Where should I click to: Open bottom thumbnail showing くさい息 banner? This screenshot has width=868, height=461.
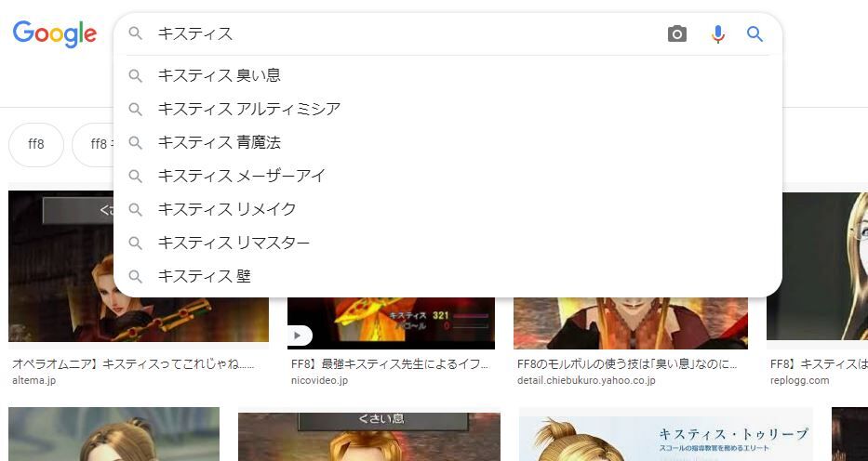[369, 436]
